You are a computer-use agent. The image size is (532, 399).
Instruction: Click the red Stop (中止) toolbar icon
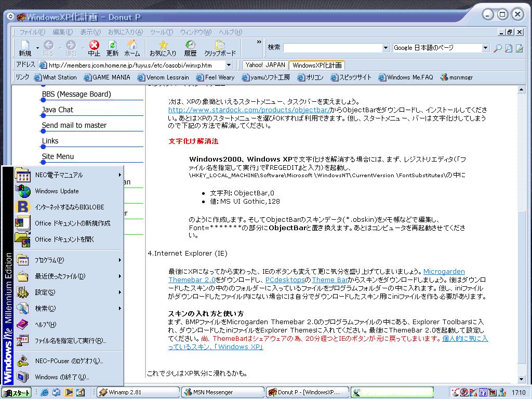pyautogui.click(x=94, y=45)
